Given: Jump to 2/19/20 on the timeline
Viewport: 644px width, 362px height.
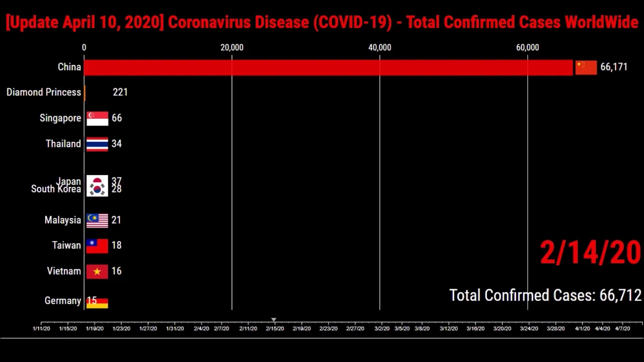Looking at the screenshot, I should pos(301,328).
